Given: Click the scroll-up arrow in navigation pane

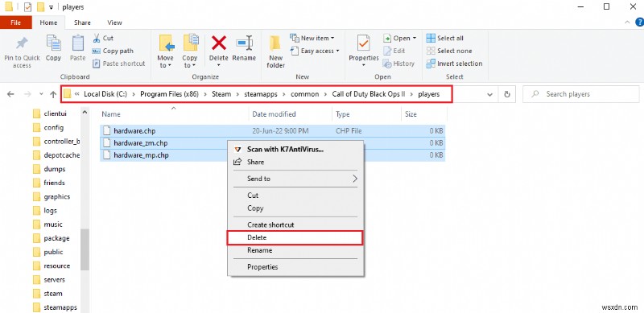Looking at the screenshot, I should click(x=85, y=112).
